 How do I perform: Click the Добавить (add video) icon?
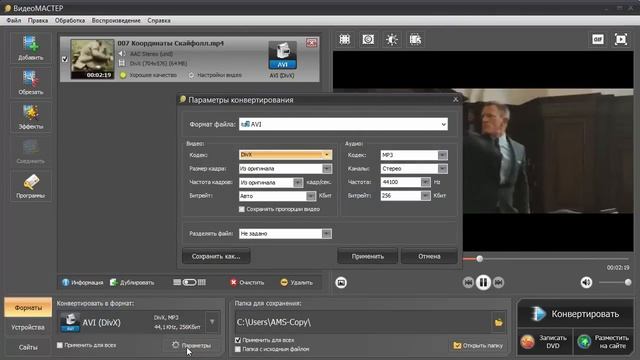[31, 48]
